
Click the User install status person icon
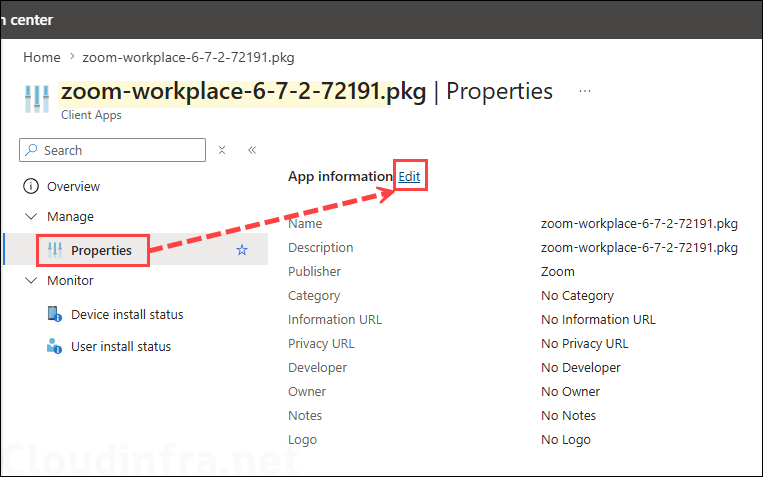coord(54,346)
